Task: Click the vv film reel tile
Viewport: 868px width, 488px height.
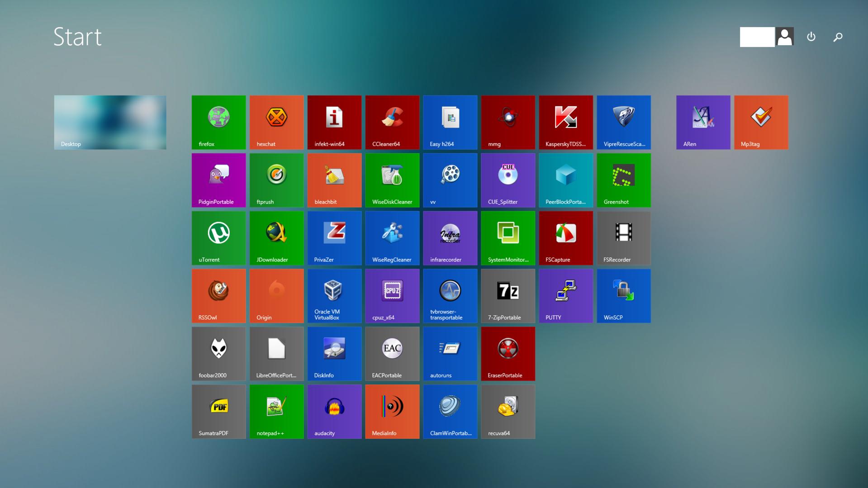Action: (450, 180)
